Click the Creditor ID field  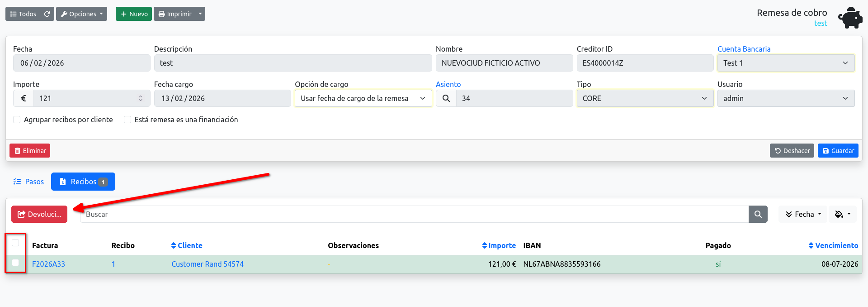tap(645, 63)
